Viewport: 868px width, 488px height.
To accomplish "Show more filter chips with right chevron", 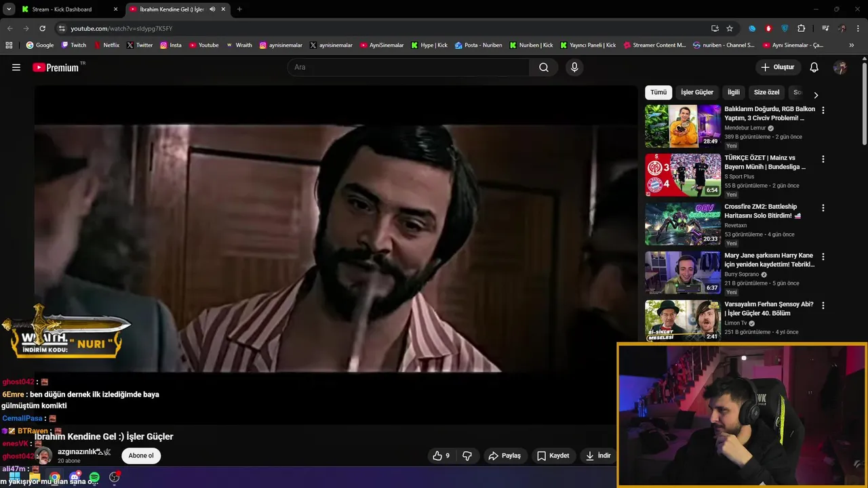I will pyautogui.click(x=816, y=96).
